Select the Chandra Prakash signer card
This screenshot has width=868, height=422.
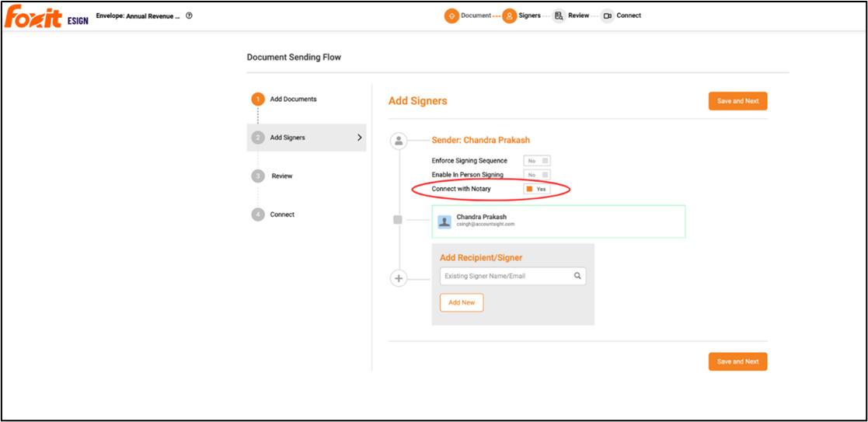coord(559,221)
